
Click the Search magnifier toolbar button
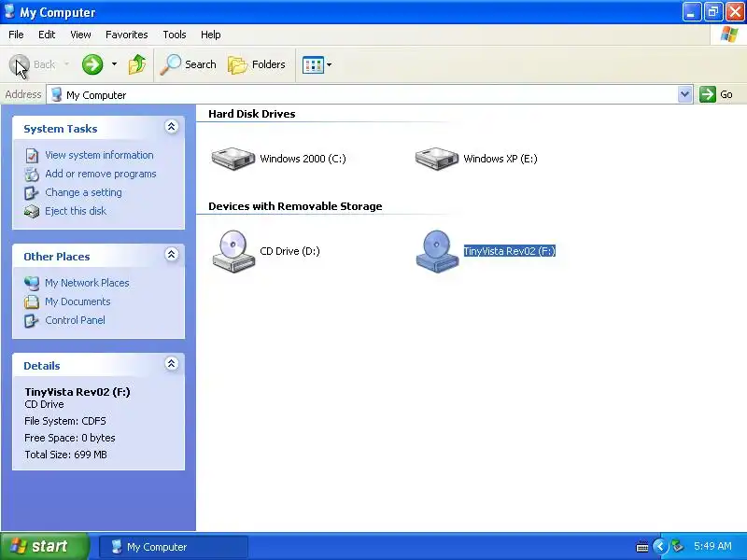coord(188,64)
